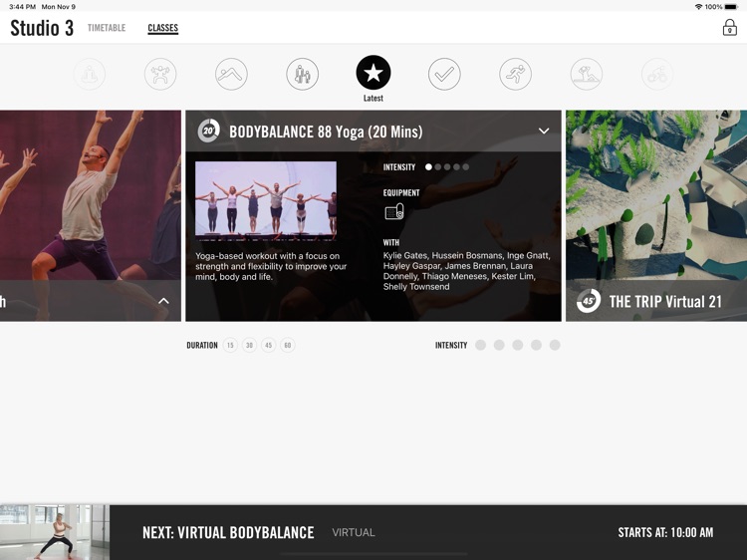Switch to the TIMETABLE tab

(x=107, y=28)
